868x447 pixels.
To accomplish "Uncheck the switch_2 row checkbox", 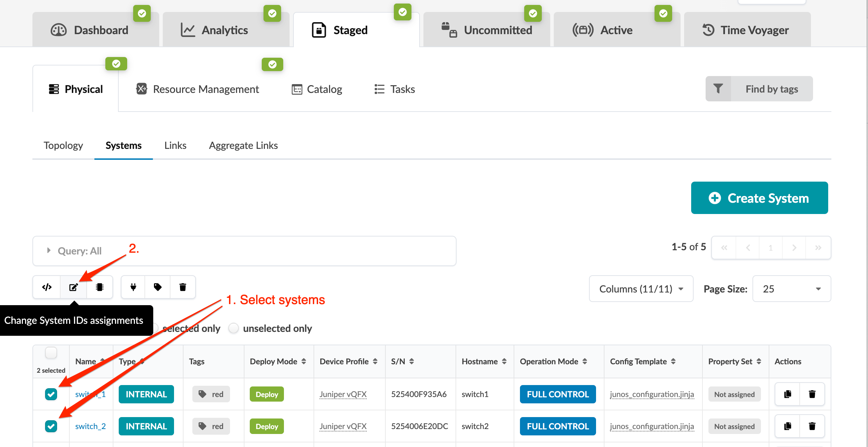I will [51, 426].
